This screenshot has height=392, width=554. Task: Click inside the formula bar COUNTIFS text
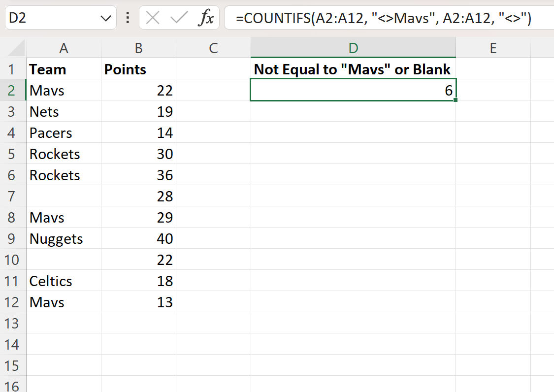tap(383, 19)
